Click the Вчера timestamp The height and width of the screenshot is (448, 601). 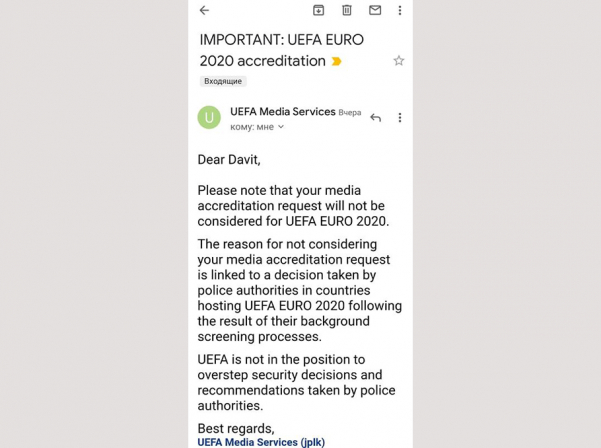pyautogui.click(x=350, y=113)
